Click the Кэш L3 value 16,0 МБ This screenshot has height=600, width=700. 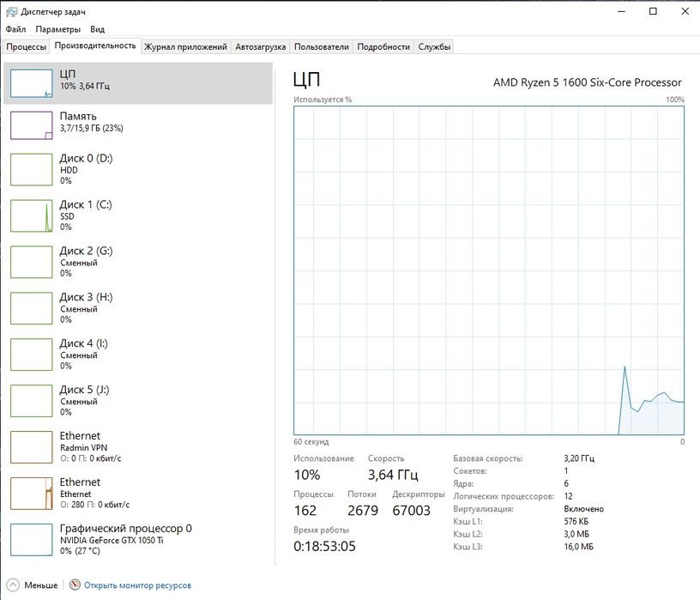pos(578,547)
